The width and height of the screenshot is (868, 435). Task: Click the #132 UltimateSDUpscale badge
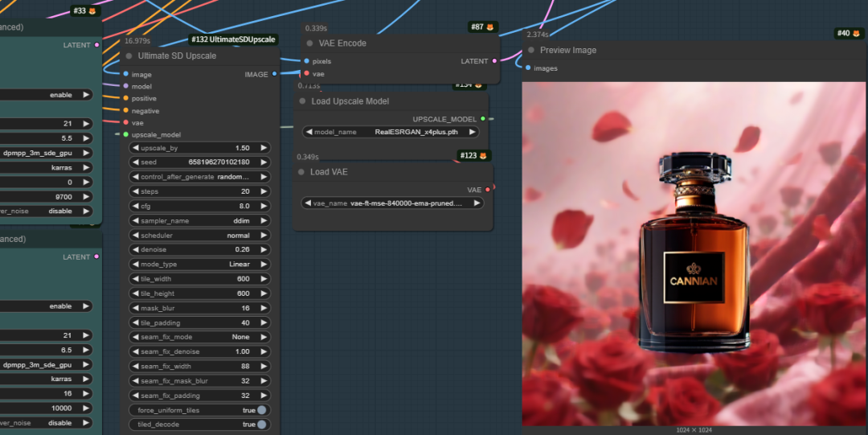(x=233, y=39)
